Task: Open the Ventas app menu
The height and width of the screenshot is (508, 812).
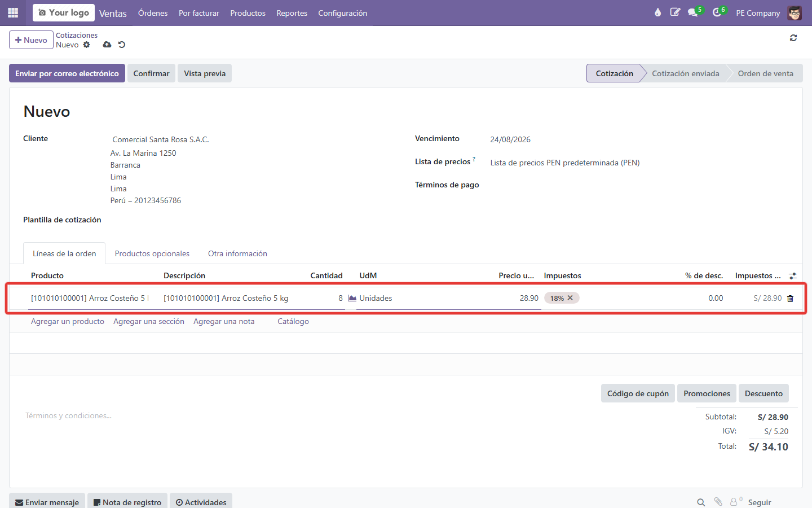Action: [x=113, y=14]
